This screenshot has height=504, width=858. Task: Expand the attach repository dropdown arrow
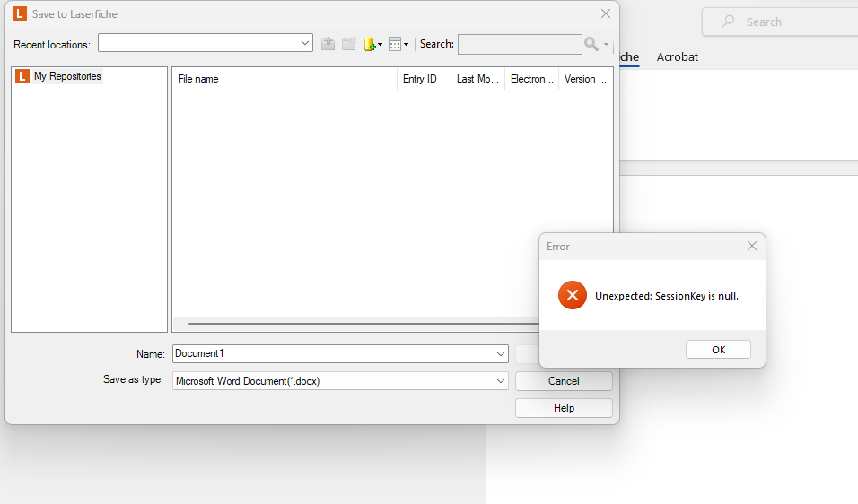[x=380, y=44]
